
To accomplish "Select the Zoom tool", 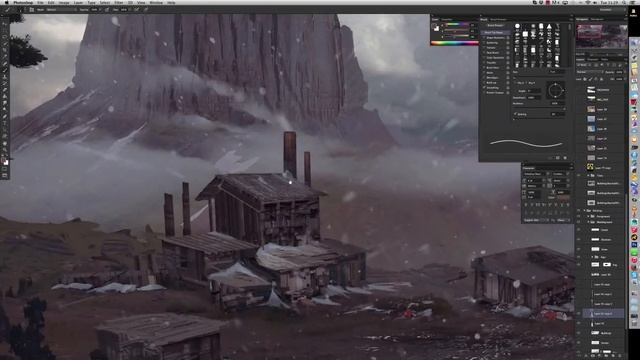I will point(5,149).
